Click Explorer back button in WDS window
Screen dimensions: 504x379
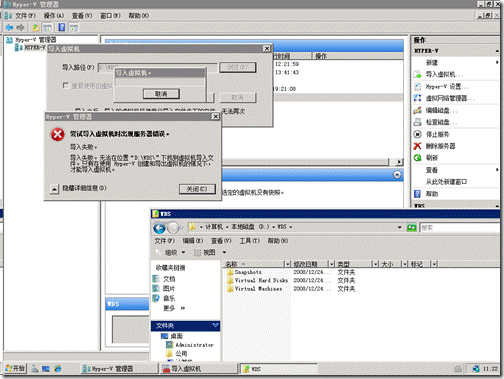pyautogui.click(x=159, y=228)
